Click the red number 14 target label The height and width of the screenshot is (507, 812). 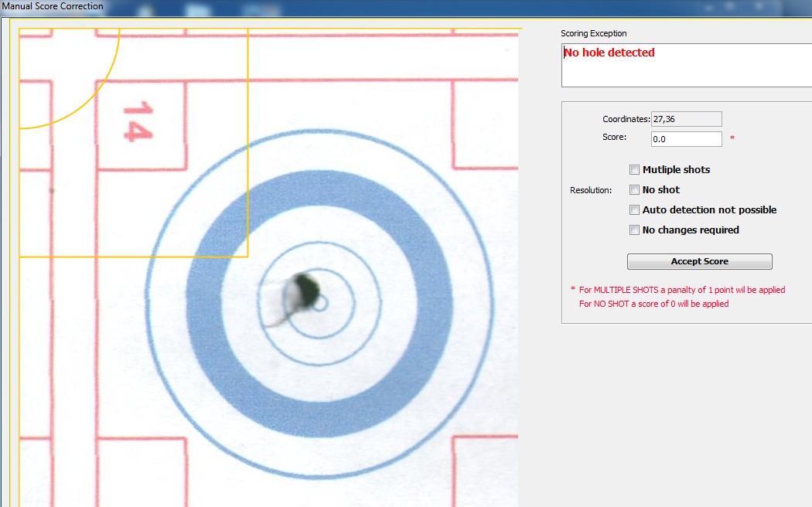138,122
